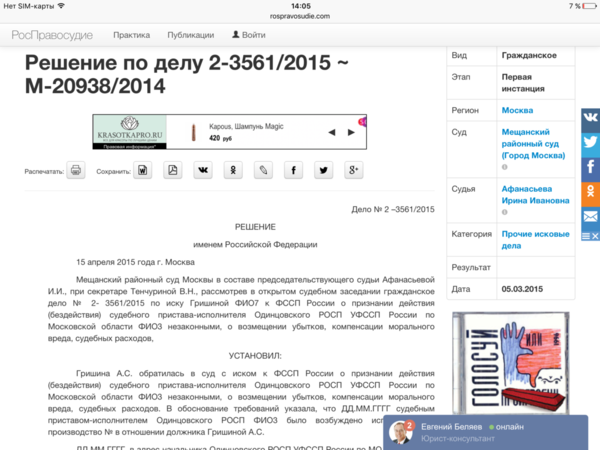Image resolution: width=600 pixels, height=450 pixels.
Task: Open judge Афанасьева Ирина Ивановна link
Action: click(x=534, y=194)
